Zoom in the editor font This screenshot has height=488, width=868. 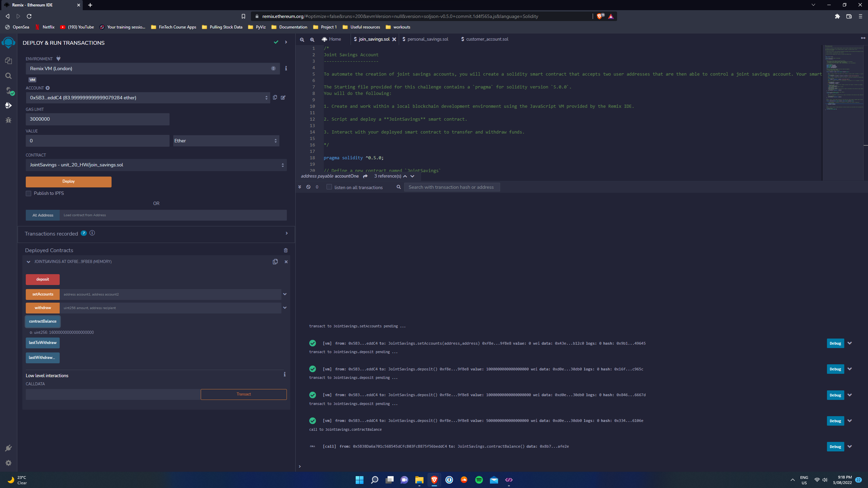(x=312, y=40)
